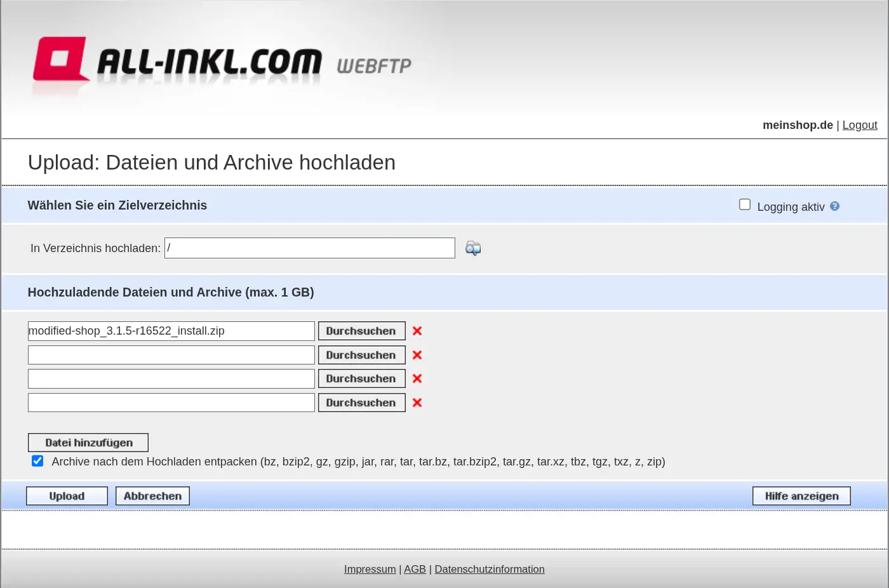Open the directory browser folder icon
889x588 pixels.
point(473,248)
